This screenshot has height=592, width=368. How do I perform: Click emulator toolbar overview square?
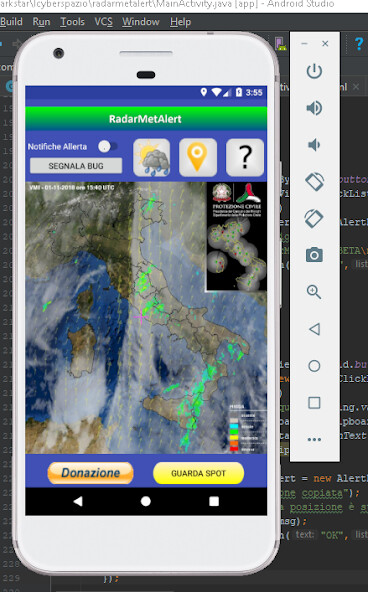[x=314, y=402]
